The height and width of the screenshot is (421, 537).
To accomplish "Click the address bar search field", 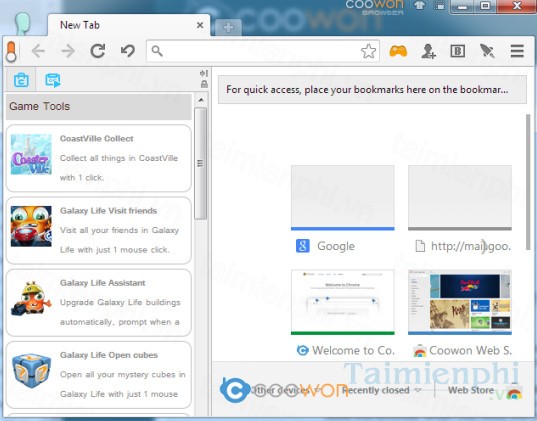I will (x=263, y=51).
